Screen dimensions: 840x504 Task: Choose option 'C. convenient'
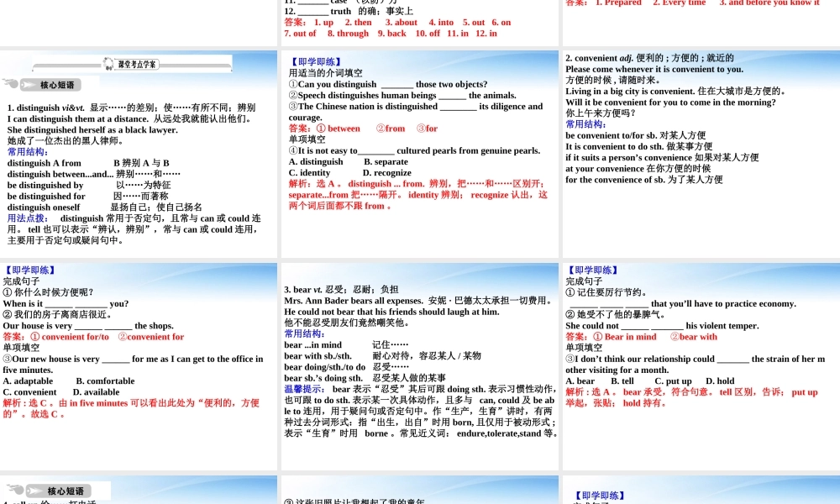click(x=29, y=392)
